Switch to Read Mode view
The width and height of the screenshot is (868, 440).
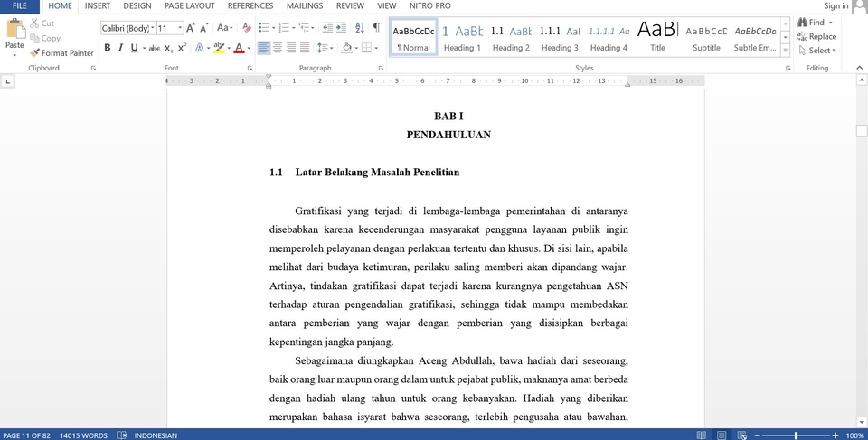pos(702,435)
